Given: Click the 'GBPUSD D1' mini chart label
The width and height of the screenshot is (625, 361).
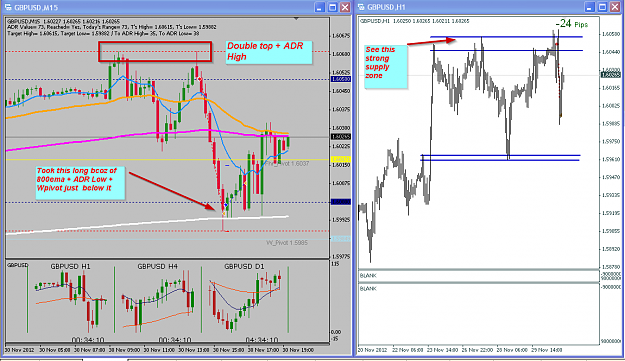Looking at the screenshot, I should [244, 266].
